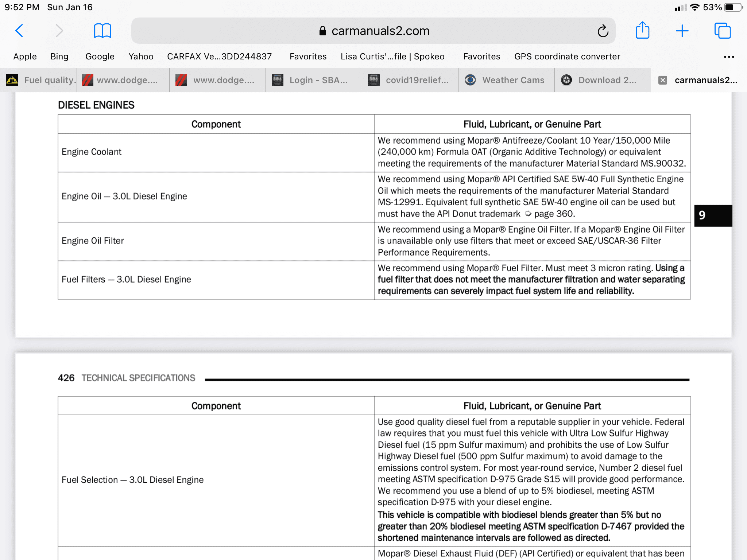Switch to the Weather Cams tab

pos(506,80)
